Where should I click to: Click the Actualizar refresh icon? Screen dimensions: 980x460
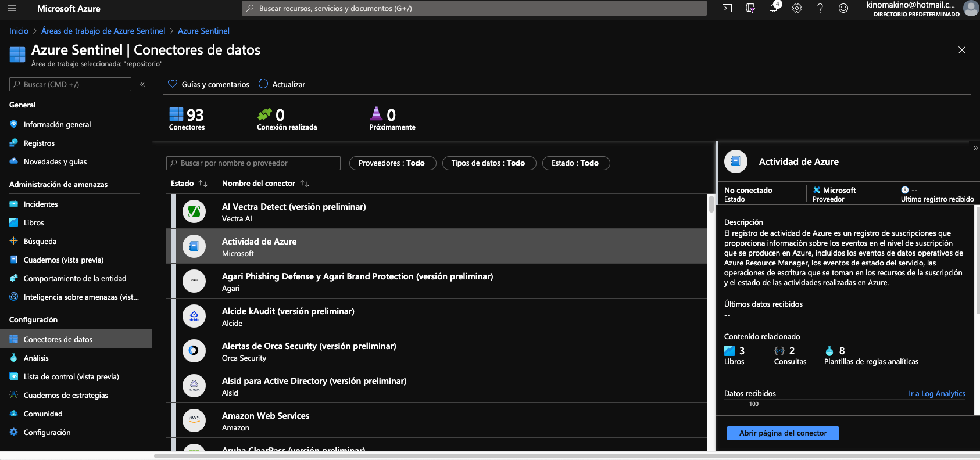point(263,84)
